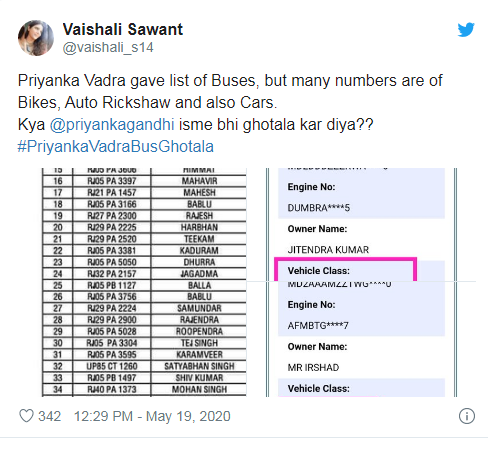Image resolution: width=488 pixels, height=449 pixels.
Task: Click row 32 UP85 CT 1260 in image
Action: [x=144, y=366]
